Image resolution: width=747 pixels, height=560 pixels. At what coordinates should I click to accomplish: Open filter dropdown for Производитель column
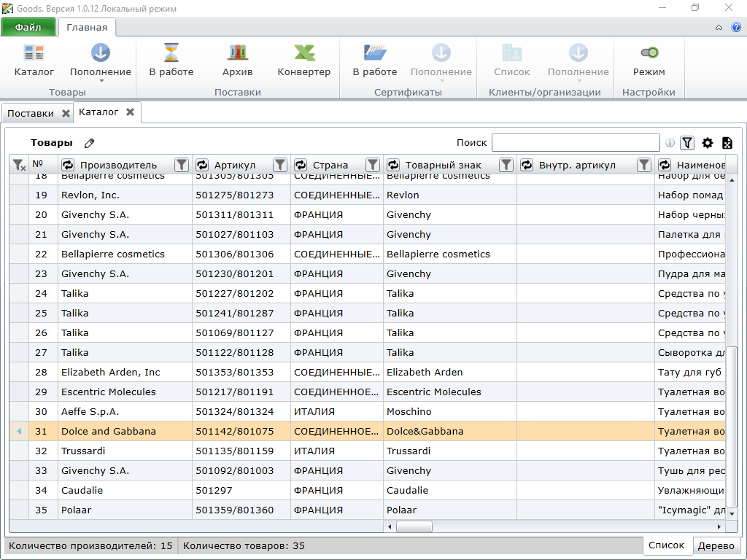pyautogui.click(x=182, y=165)
